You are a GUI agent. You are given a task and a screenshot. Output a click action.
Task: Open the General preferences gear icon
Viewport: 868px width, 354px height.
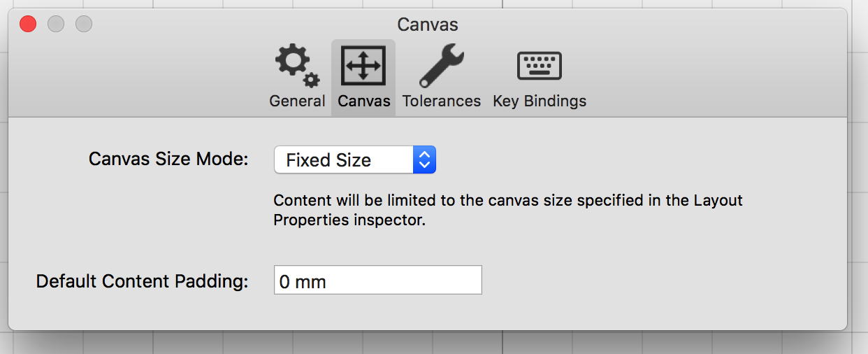click(x=297, y=66)
